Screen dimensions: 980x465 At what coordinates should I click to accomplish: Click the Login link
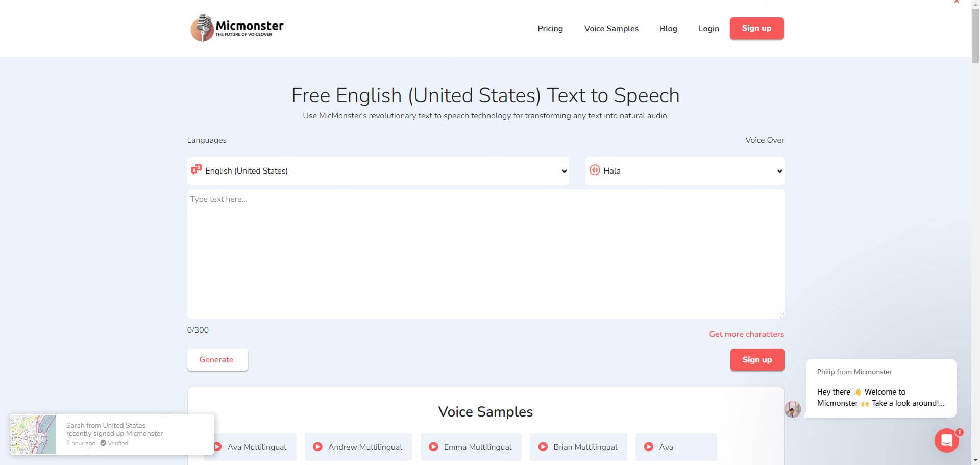(708, 29)
